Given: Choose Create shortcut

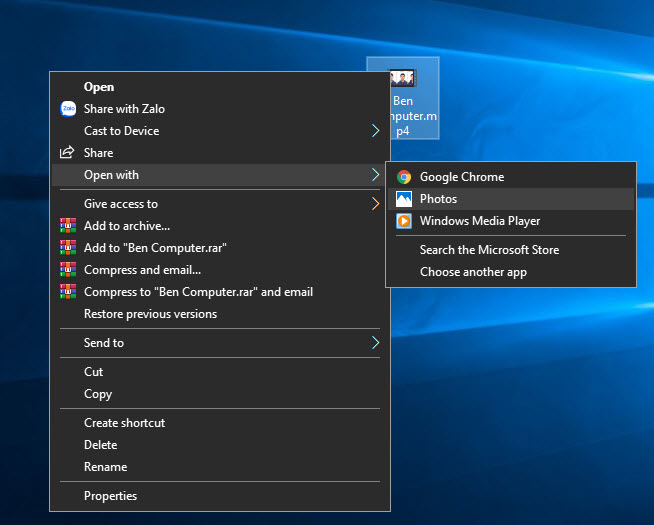Looking at the screenshot, I should coord(220,423).
